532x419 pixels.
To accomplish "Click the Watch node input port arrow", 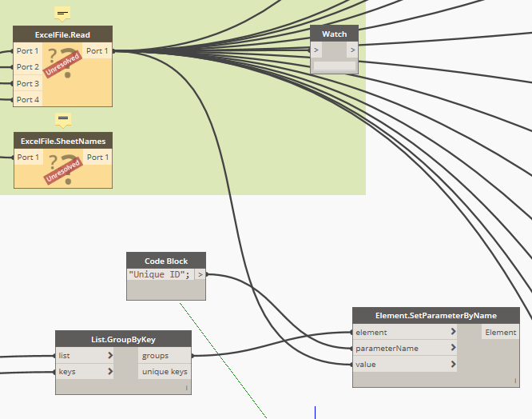I will point(316,50).
